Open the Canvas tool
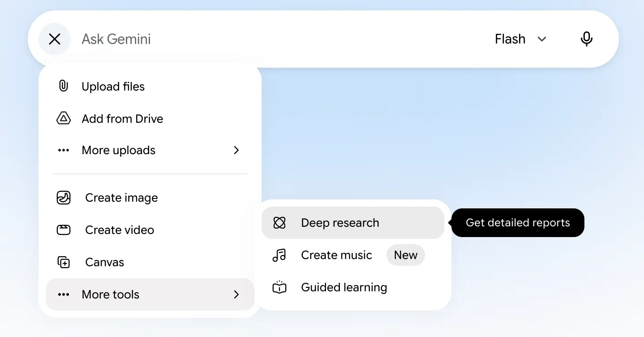Viewport: 644px width, 337px height. coord(150,262)
